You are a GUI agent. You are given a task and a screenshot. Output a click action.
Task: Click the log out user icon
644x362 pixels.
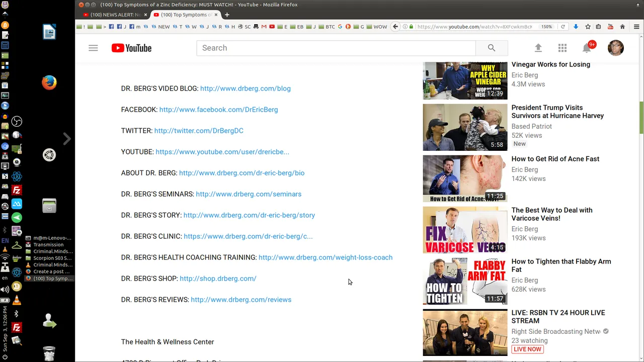(49, 321)
